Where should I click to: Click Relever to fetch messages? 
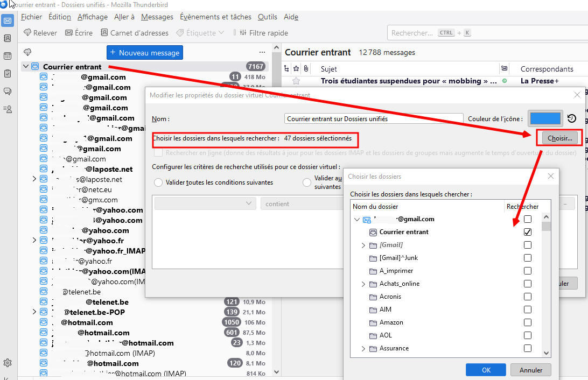coord(40,33)
